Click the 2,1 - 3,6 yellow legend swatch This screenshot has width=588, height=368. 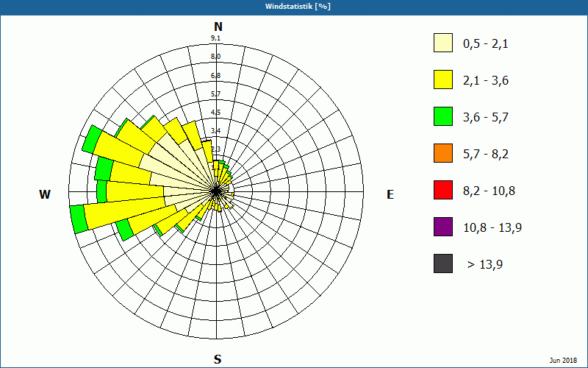tap(443, 79)
